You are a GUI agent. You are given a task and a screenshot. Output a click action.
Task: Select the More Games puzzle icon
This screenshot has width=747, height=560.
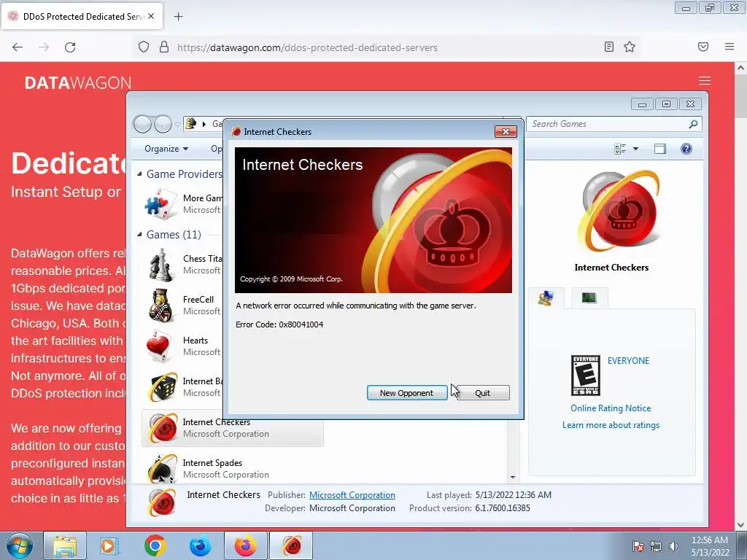160,204
